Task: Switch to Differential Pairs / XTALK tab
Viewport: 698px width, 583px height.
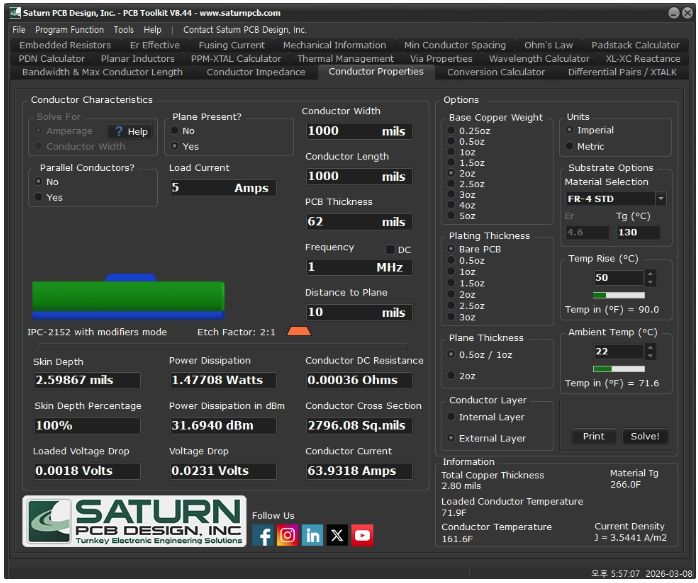Action: point(622,72)
